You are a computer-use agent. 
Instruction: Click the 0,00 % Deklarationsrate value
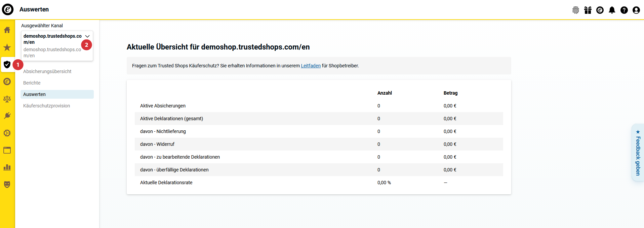[x=384, y=183]
